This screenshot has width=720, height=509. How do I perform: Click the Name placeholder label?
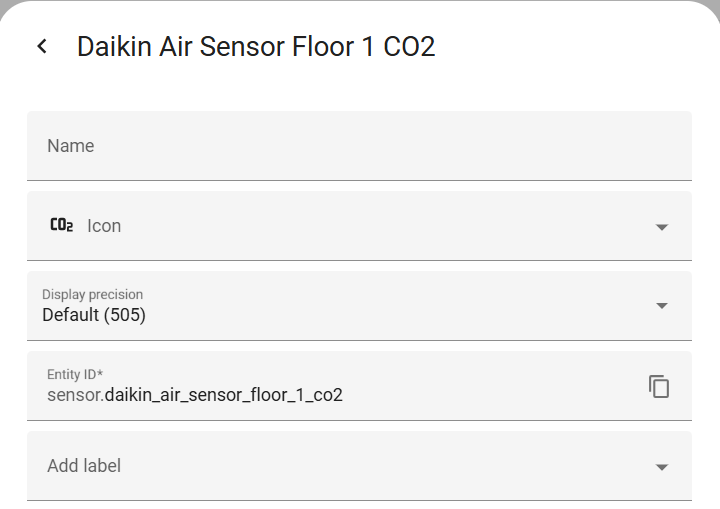click(71, 146)
